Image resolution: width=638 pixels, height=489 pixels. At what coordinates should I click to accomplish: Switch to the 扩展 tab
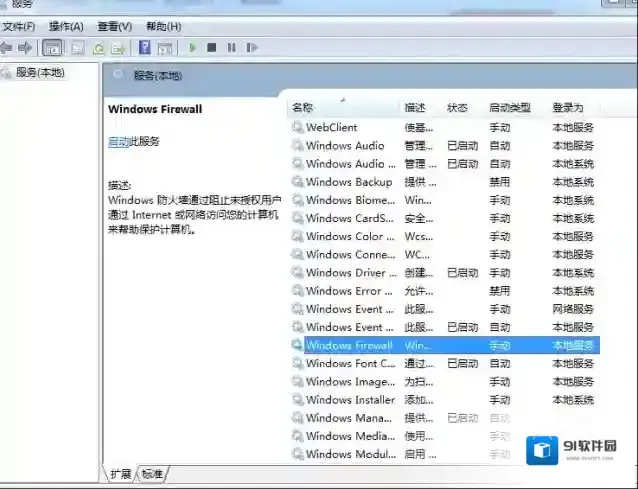click(121, 474)
